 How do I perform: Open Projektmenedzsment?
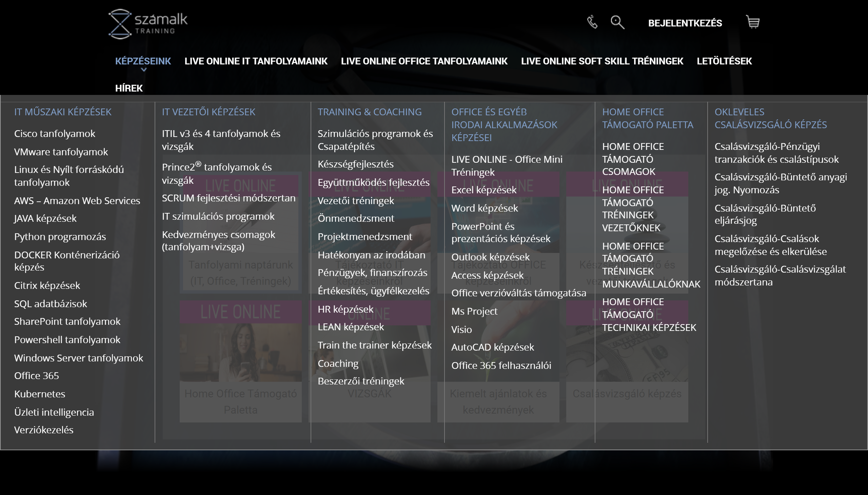point(365,237)
